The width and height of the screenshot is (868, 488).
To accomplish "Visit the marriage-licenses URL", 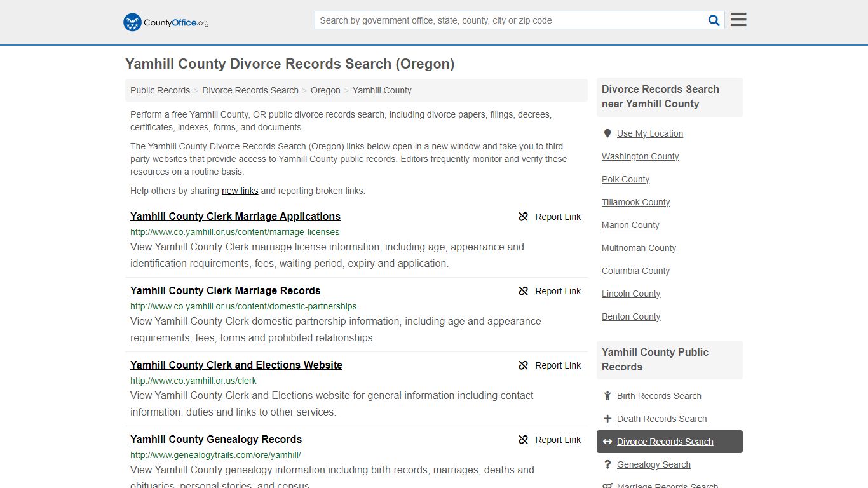I will tap(234, 232).
